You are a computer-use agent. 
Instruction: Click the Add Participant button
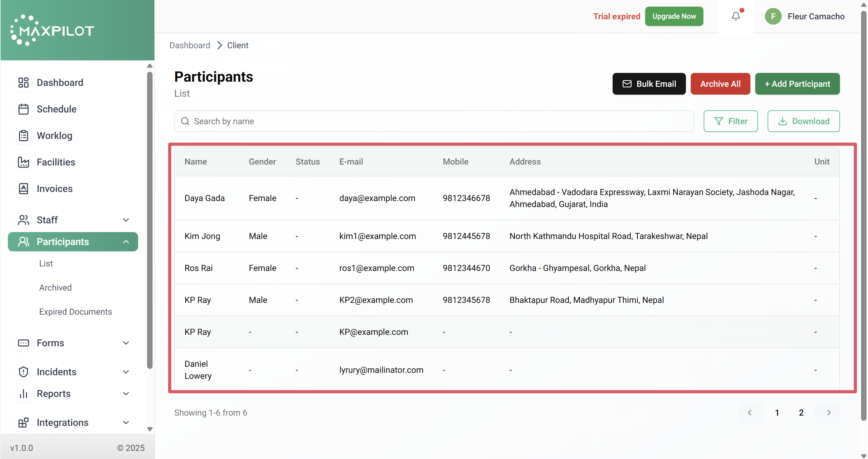click(797, 84)
